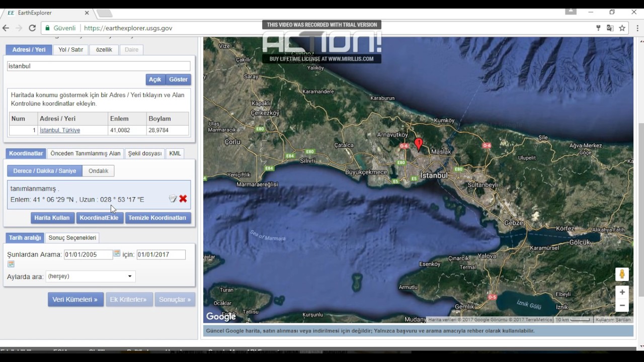Open calendar picker below Şunlardan Arama
The width and height of the screenshot is (644, 362).
[x=11, y=264]
